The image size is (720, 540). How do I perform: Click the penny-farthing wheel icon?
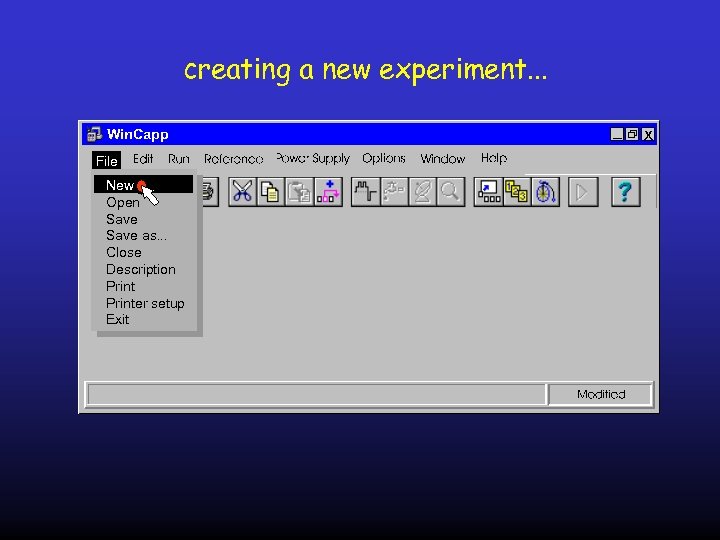tap(545, 192)
